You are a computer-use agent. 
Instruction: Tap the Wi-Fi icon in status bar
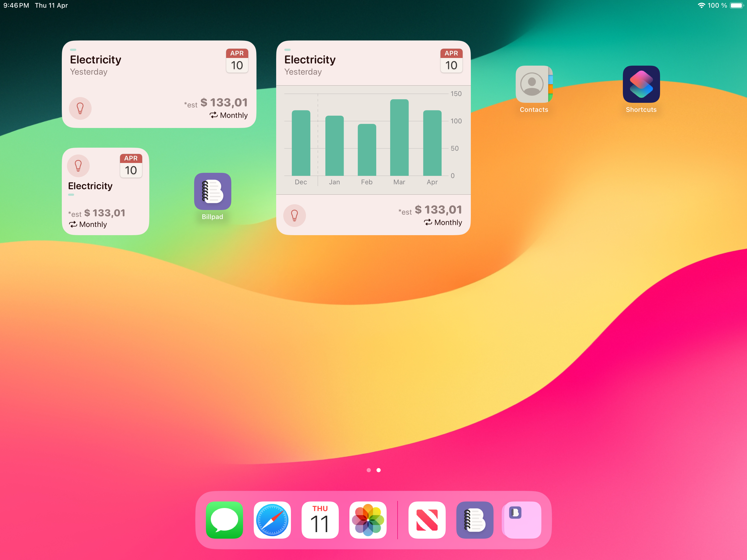[701, 5]
